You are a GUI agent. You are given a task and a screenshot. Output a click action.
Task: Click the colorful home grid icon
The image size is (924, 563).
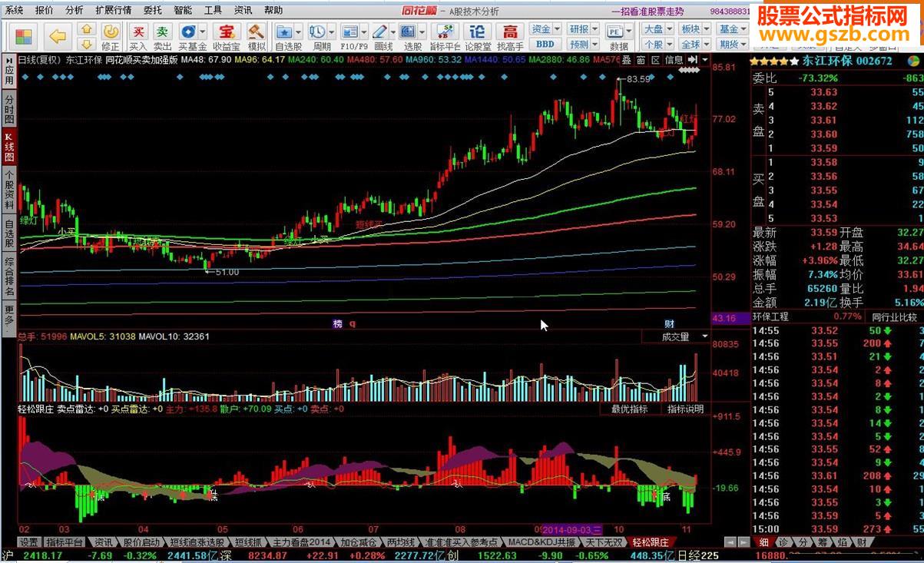click(x=24, y=36)
